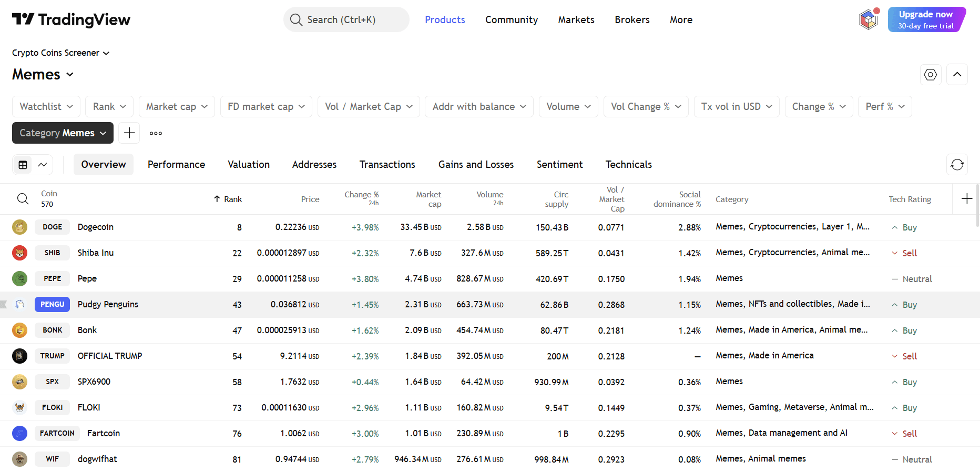Open the Change % filter dropdown
Viewport: 980px width, 471px height.
point(819,107)
